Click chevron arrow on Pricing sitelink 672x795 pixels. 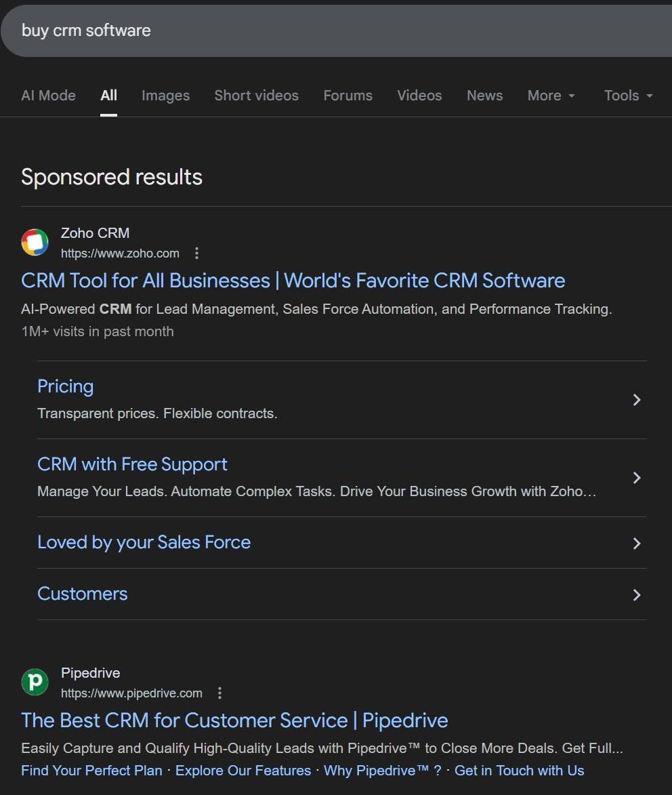(x=636, y=400)
